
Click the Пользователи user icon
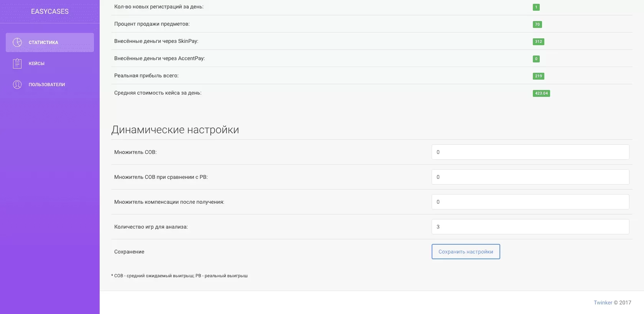click(17, 85)
